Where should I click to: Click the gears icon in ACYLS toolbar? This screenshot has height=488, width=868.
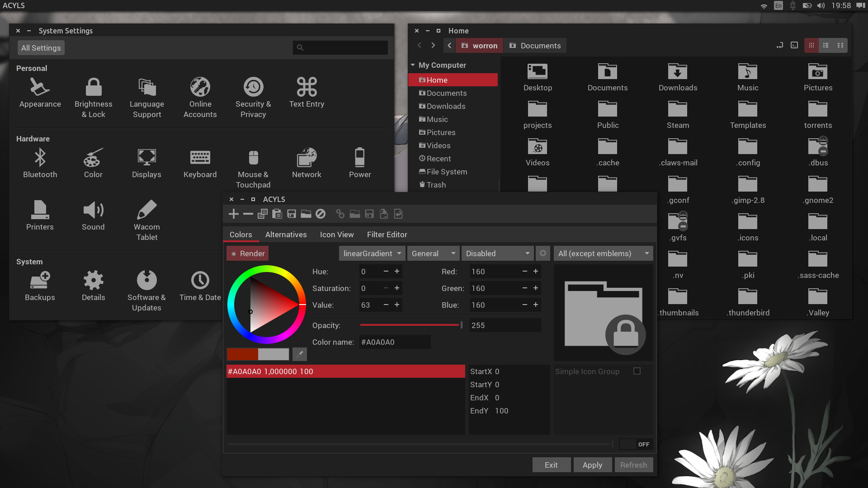340,214
